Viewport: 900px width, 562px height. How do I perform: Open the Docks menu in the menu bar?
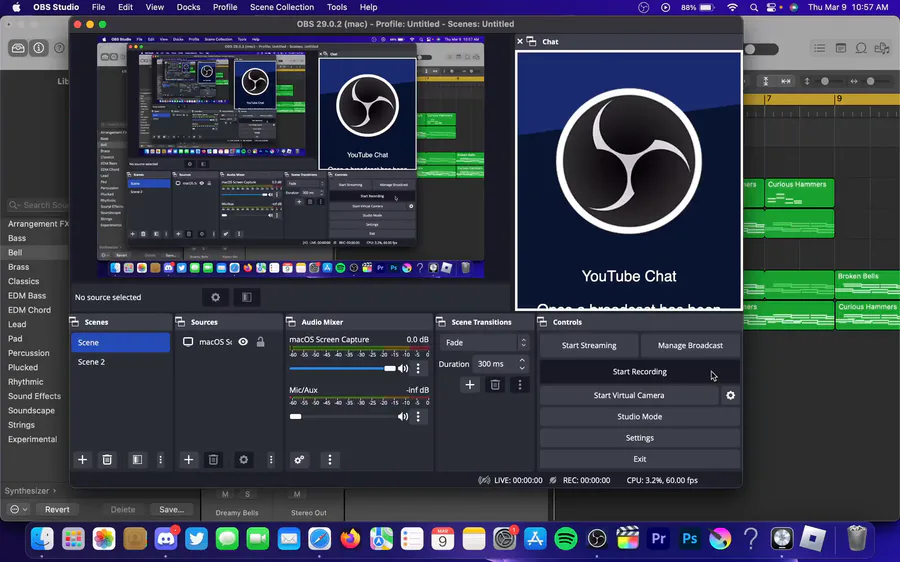(188, 7)
